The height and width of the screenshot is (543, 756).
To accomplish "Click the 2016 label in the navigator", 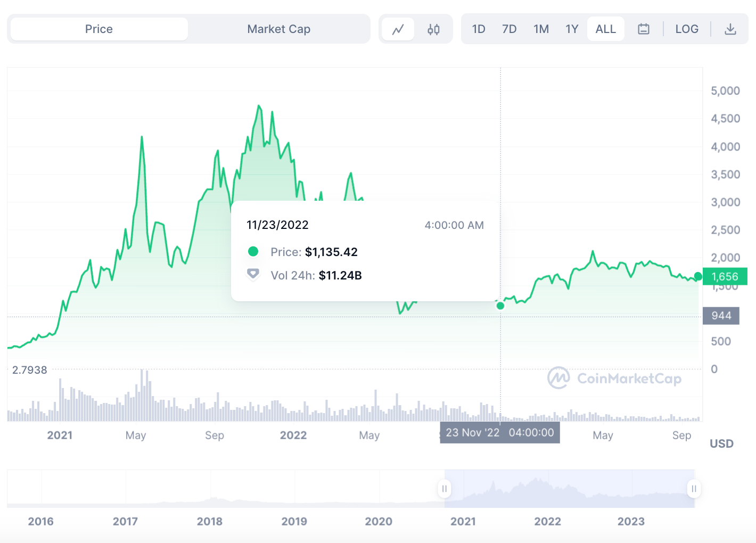I will (x=41, y=522).
